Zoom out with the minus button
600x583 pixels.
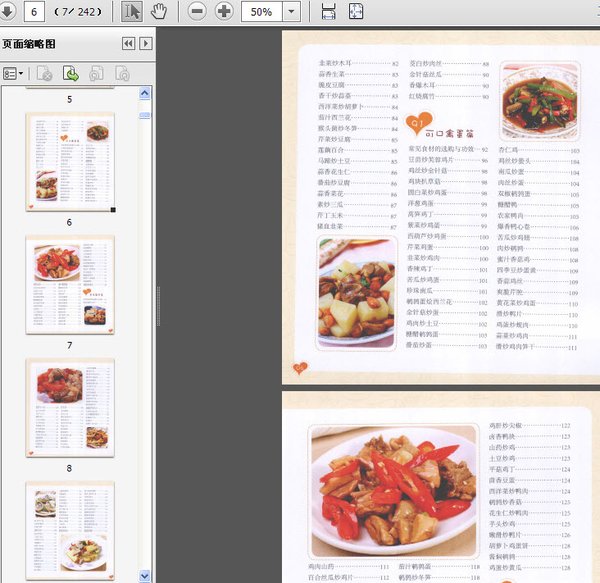pyautogui.click(x=197, y=12)
